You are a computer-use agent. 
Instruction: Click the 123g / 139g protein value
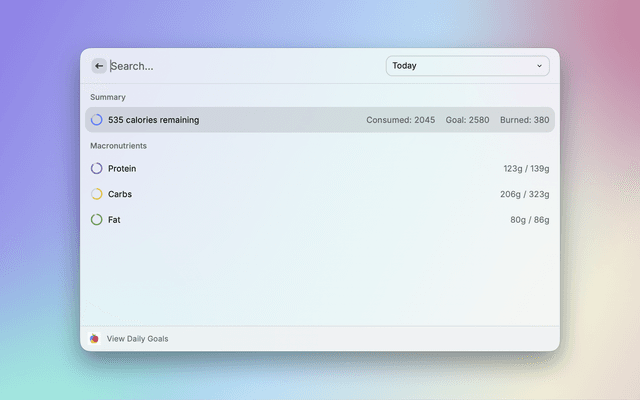point(526,169)
